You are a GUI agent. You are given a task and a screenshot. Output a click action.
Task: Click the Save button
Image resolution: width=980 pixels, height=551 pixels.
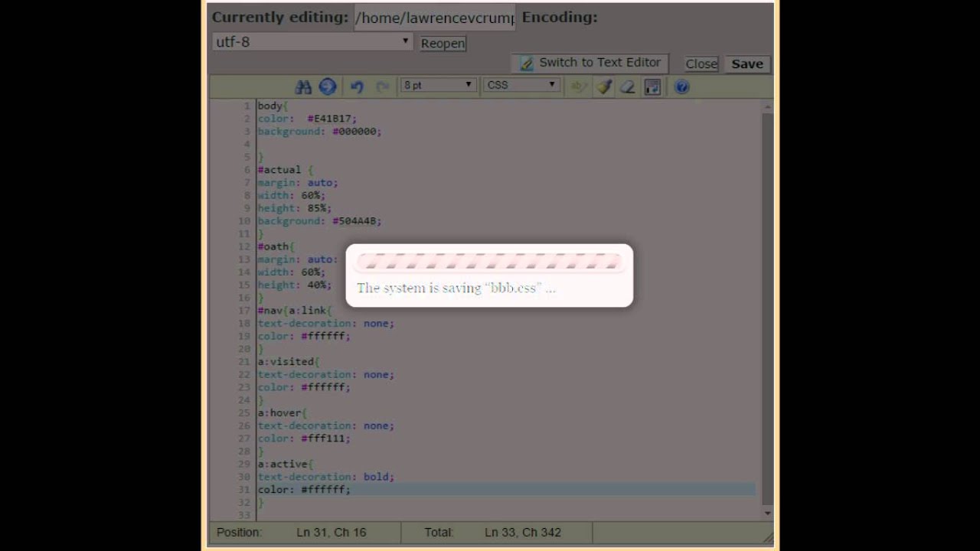[x=747, y=64]
